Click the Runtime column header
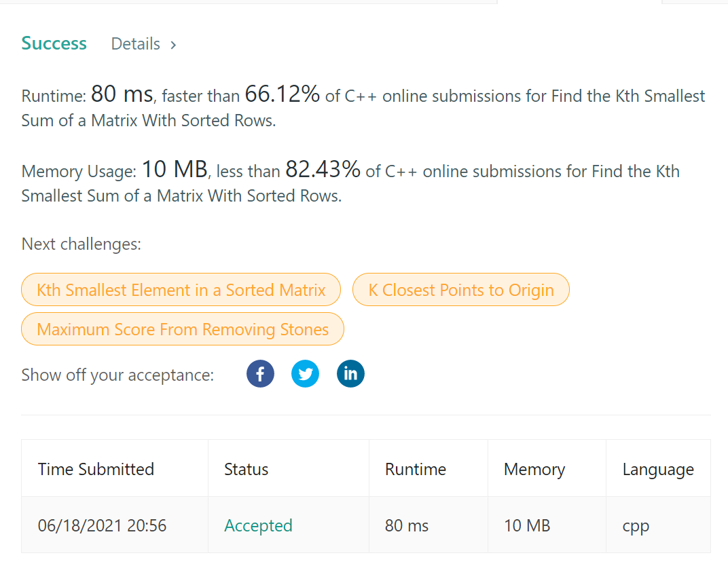 [416, 469]
